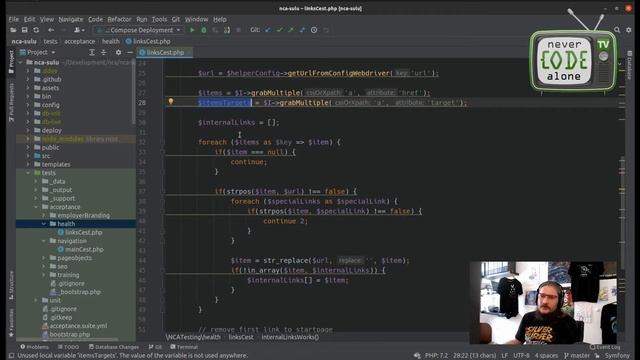Image resolution: width=640 pixels, height=360 pixels.
Task: Click the highlighted $itemsTargets variable
Action: 224,102
